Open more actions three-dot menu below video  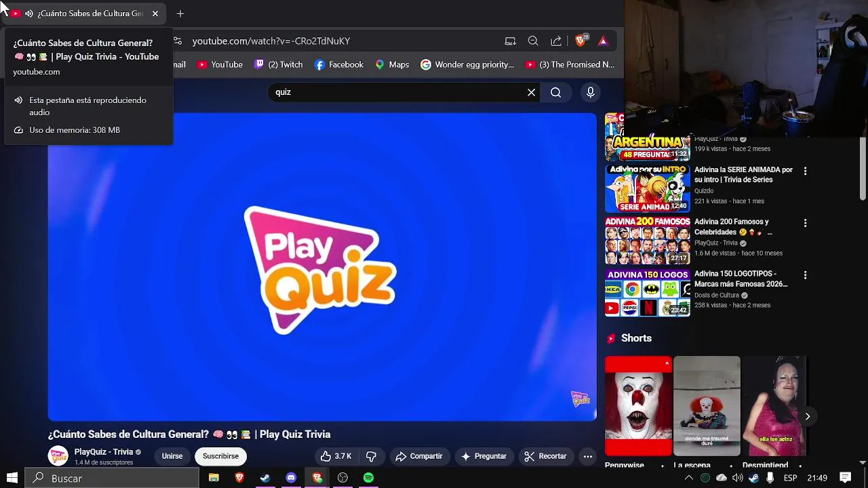pyautogui.click(x=588, y=456)
